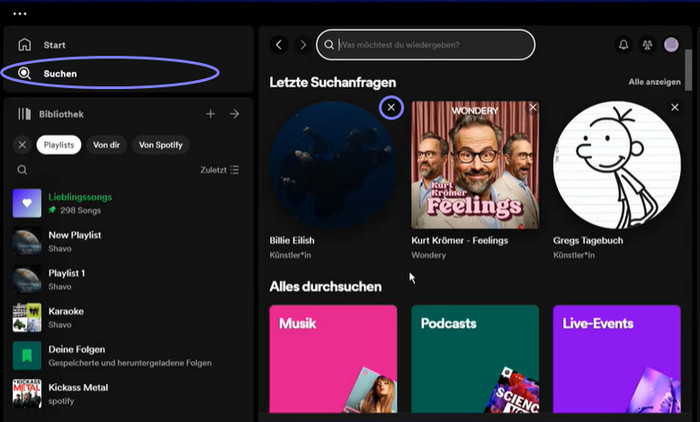
Task: Open Suchen in the sidebar
Action: (x=60, y=73)
